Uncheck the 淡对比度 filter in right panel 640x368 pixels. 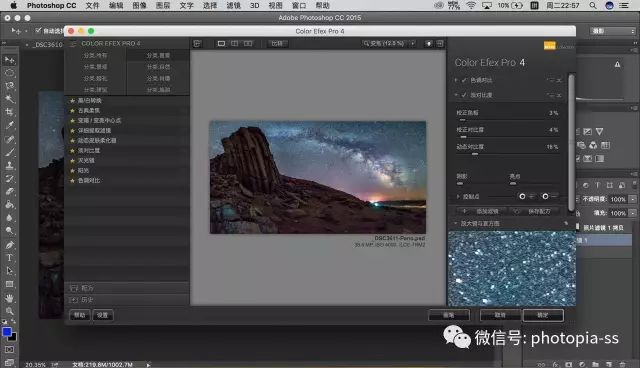tap(464, 95)
